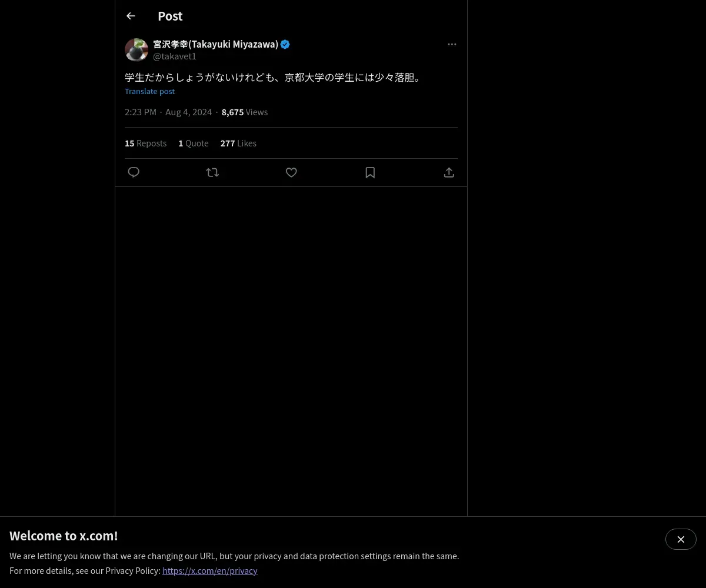Open the x.com/en/privacy policy link
This screenshot has width=706, height=588.
pyautogui.click(x=210, y=570)
